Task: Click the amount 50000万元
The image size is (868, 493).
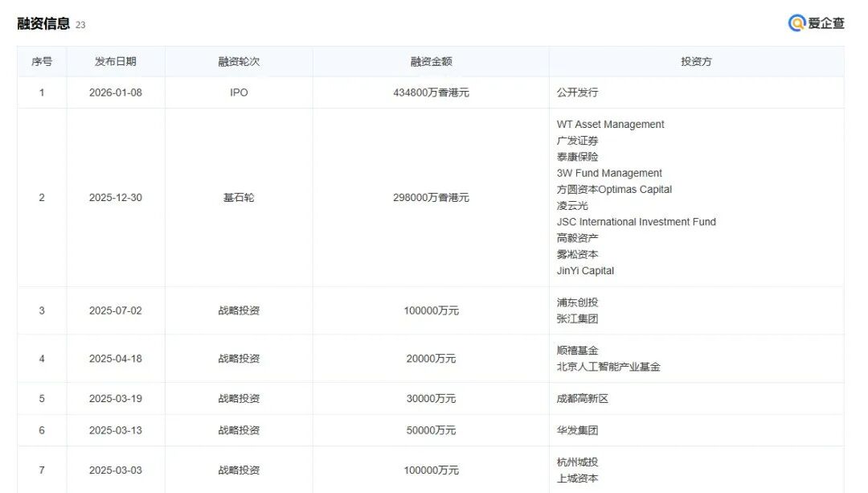Action: pyautogui.click(x=432, y=430)
